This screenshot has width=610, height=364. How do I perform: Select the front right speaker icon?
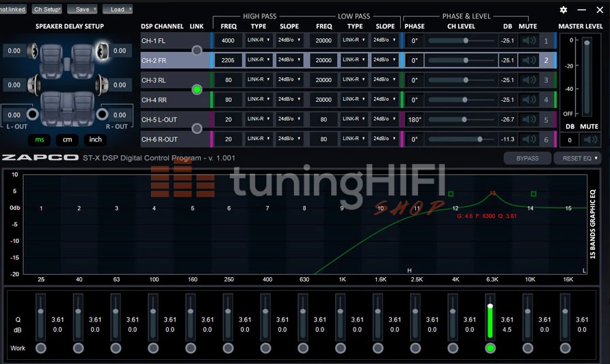[x=102, y=51]
